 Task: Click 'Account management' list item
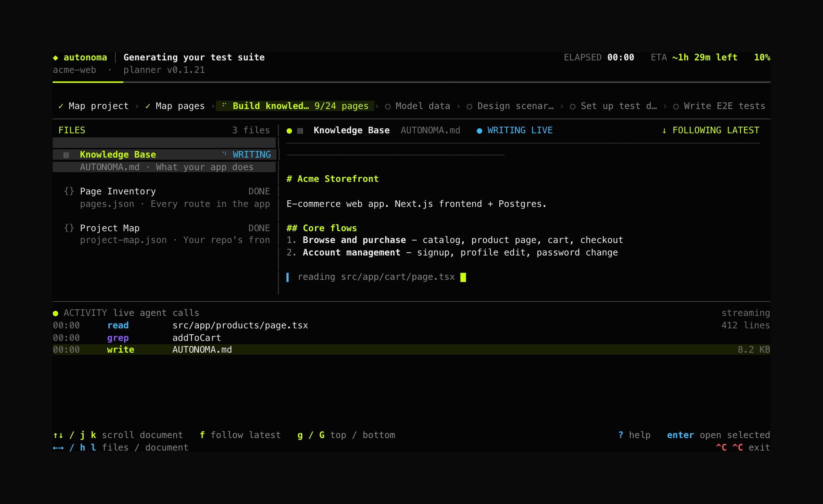[452, 253]
